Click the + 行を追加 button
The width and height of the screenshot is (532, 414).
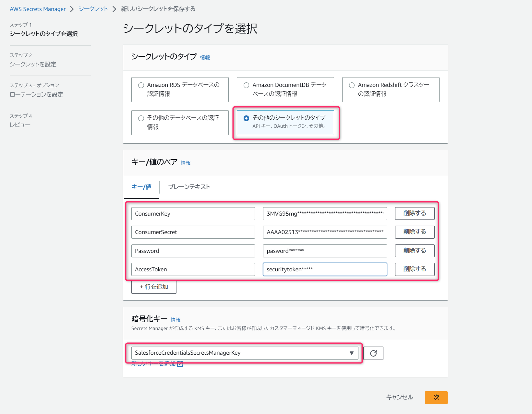point(154,287)
